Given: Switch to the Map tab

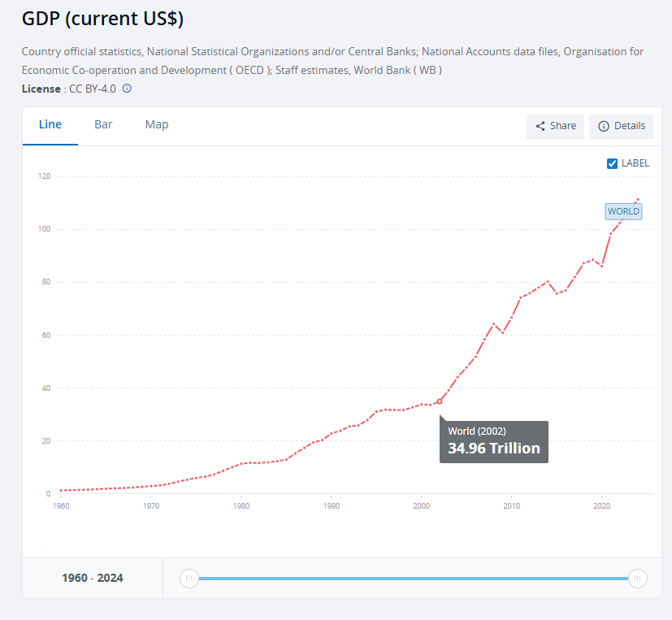Looking at the screenshot, I should point(157,124).
